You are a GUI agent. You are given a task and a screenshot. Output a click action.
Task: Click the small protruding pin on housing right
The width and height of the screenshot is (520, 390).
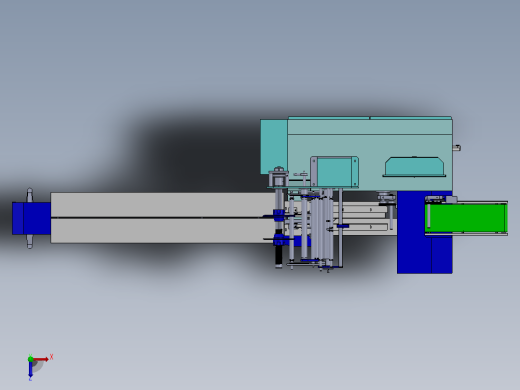click(456, 148)
